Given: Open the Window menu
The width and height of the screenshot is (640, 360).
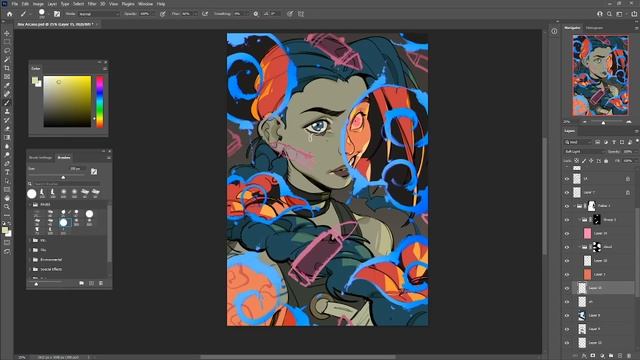Looking at the screenshot, I should 145,4.
